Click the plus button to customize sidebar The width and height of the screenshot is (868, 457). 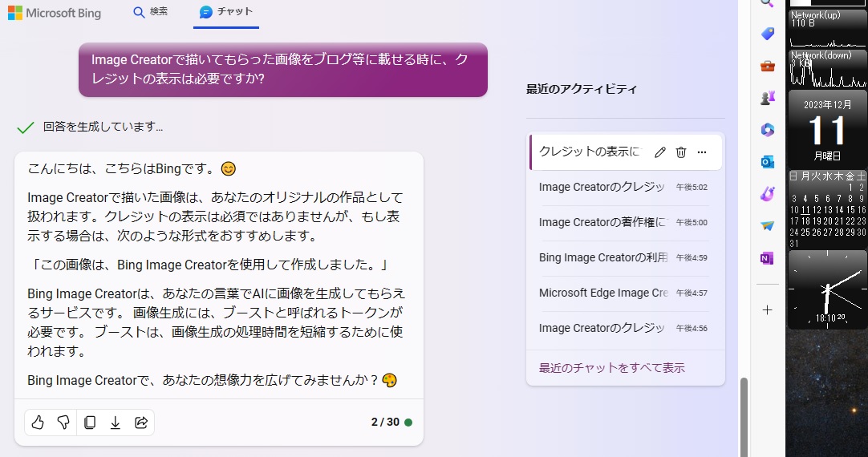coord(767,310)
